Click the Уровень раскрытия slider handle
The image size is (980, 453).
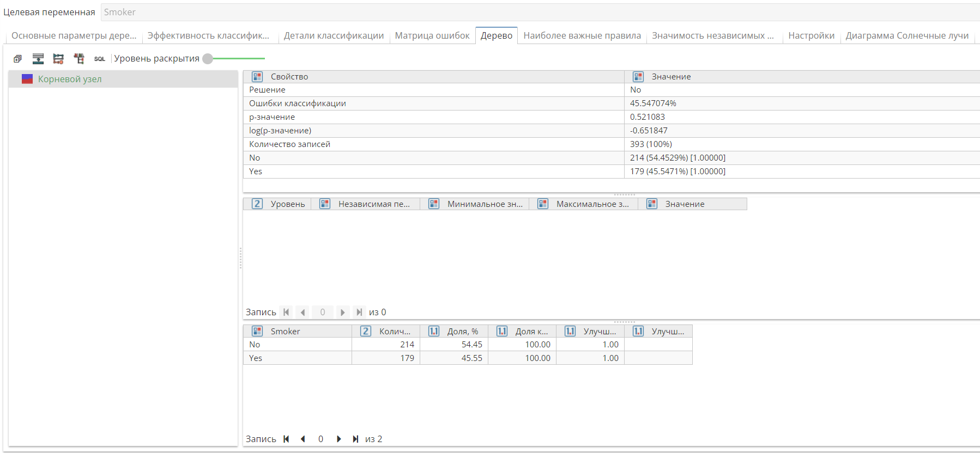pos(208,58)
